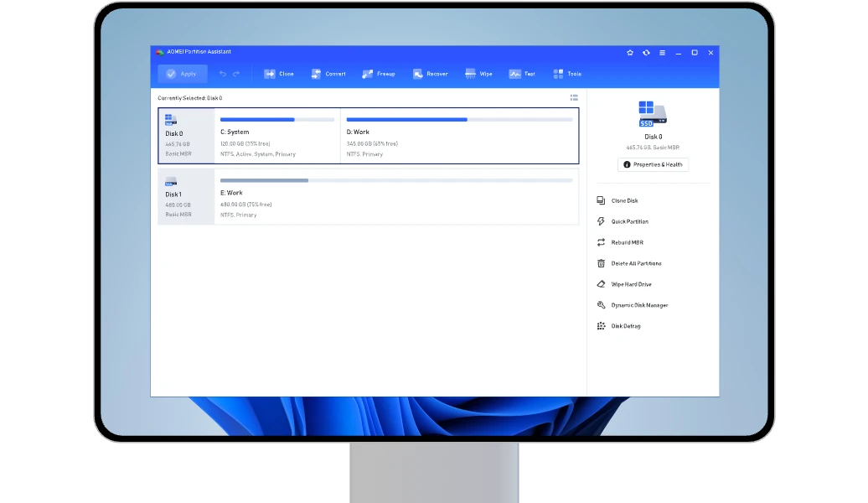Viewport: 868px width, 503px height.
Task: Open the Test tool
Action: pyautogui.click(x=514, y=74)
